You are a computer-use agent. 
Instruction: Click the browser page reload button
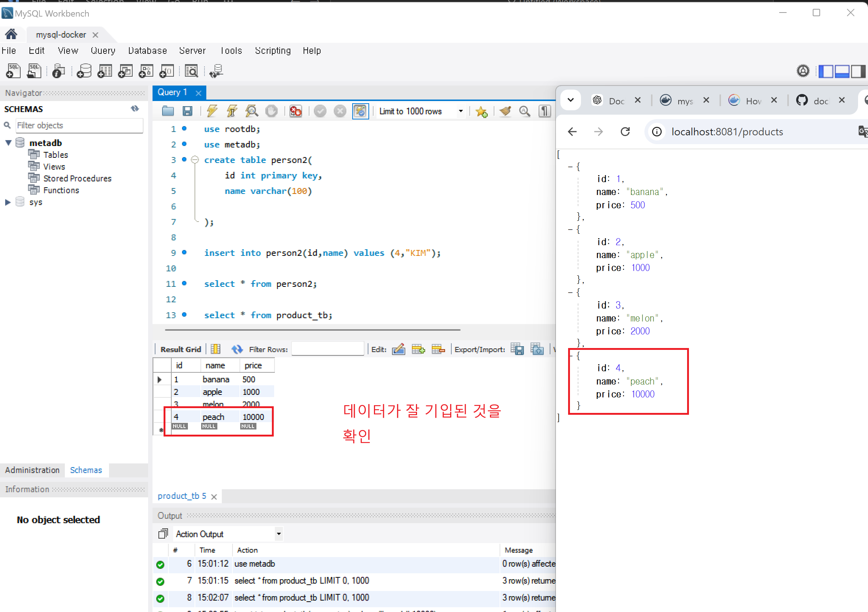pos(625,132)
